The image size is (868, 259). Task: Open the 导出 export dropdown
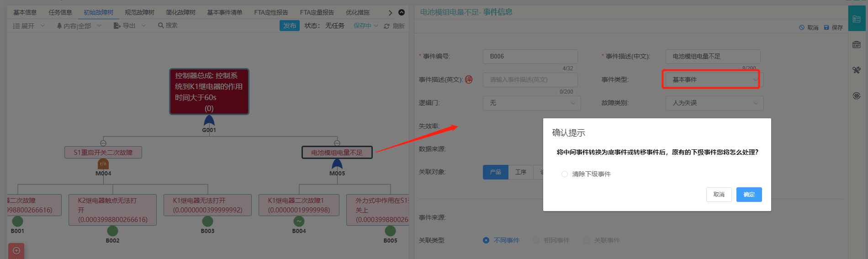point(130,26)
